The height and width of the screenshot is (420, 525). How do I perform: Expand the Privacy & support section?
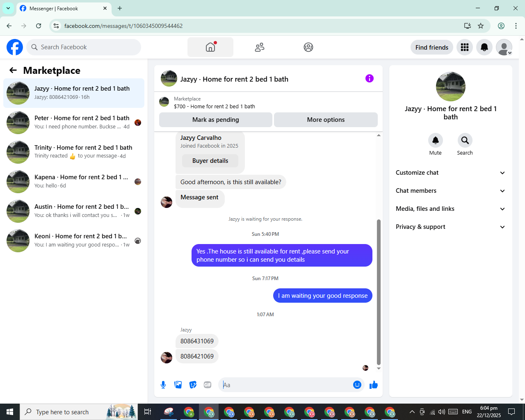point(451,227)
